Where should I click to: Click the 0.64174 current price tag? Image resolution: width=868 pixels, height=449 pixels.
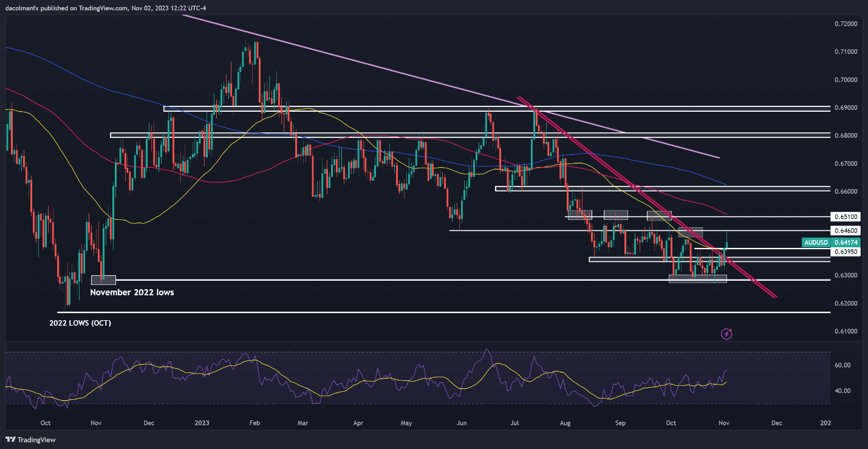(x=846, y=242)
